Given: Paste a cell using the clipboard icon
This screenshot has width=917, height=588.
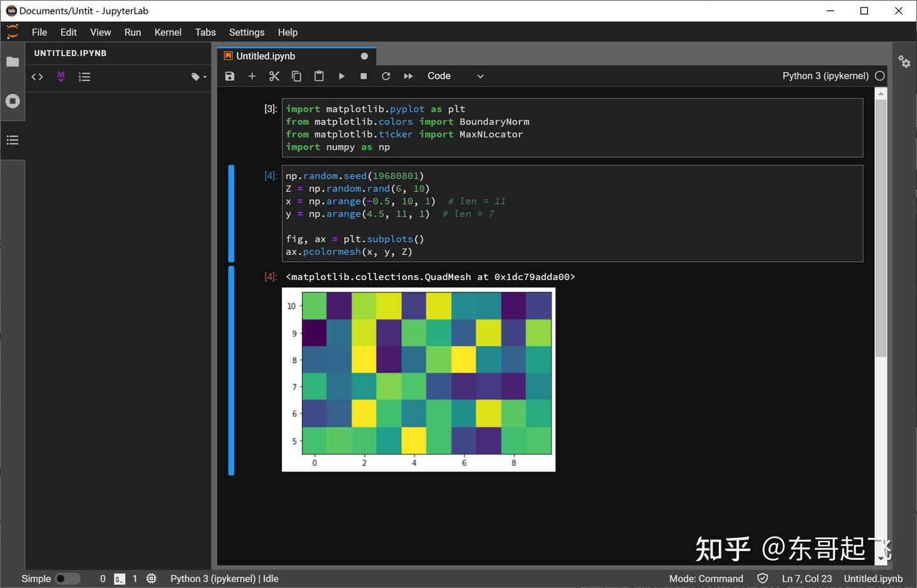Looking at the screenshot, I should pyautogui.click(x=318, y=76).
